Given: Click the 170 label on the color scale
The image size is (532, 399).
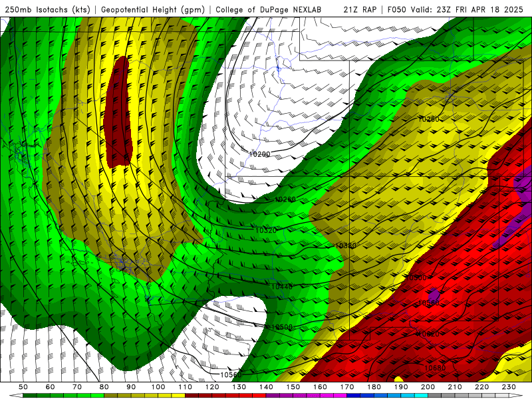Looking at the screenshot, I should [347, 387].
